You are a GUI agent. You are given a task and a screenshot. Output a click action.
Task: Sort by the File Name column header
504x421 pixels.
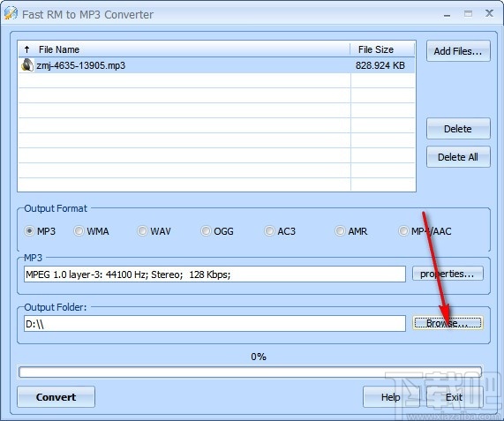tap(184, 49)
